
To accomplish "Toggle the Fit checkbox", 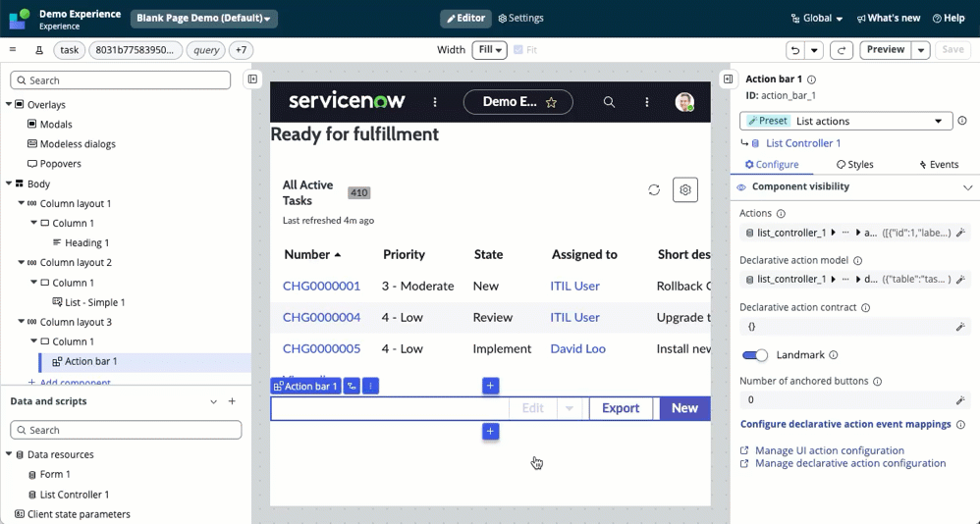I will click(518, 50).
